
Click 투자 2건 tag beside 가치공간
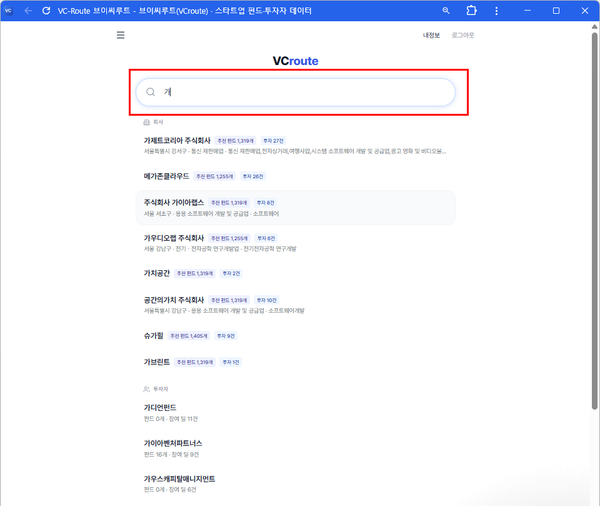[231, 274]
